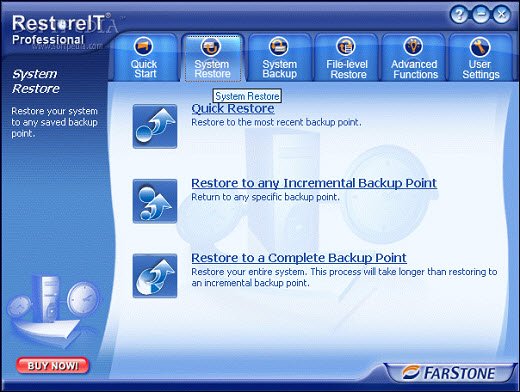520x392 pixels.
Task: Go to the Advanced Functions tab
Action: (x=414, y=57)
